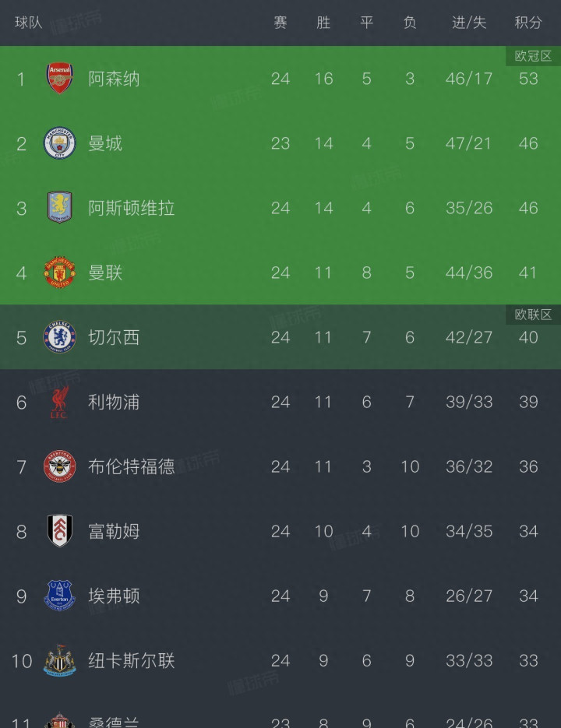Click the Aston Villa crest
Viewport: 561px width, 728px height.
60,208
